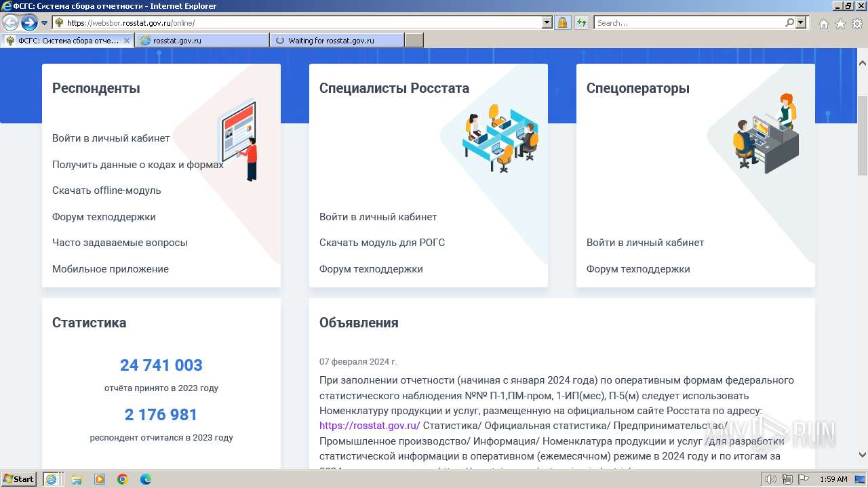This screenshot has height=488, width=868.
Task: Click the network tray icon
Action: tap(787, 479)
